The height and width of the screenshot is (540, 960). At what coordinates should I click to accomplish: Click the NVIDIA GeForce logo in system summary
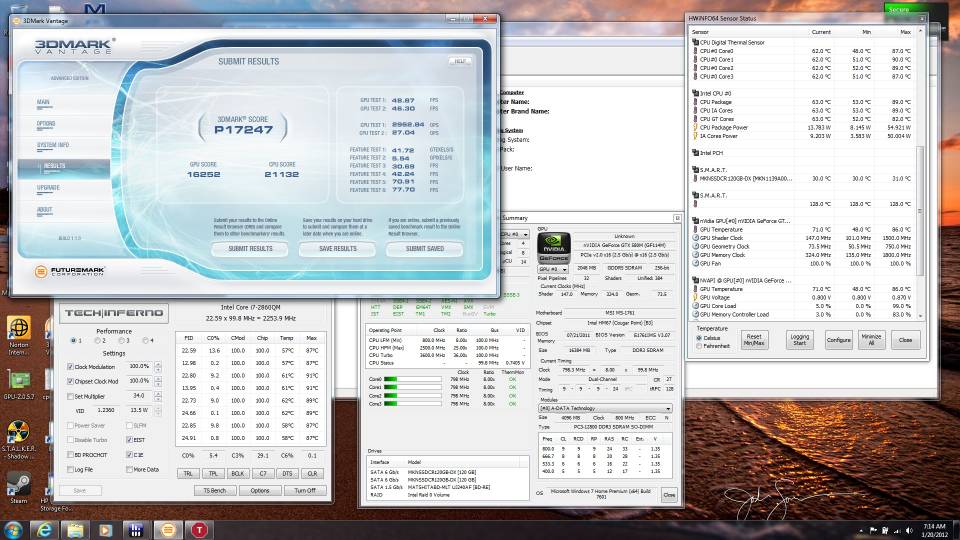(553, 247)
